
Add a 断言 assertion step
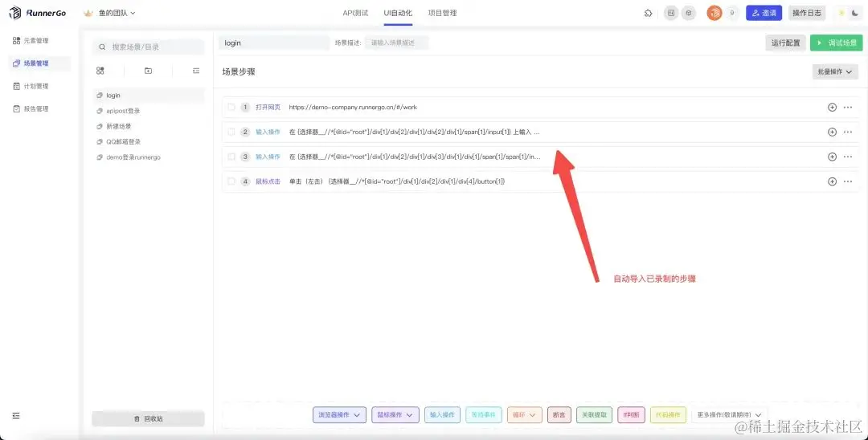(x=559, y=415)
